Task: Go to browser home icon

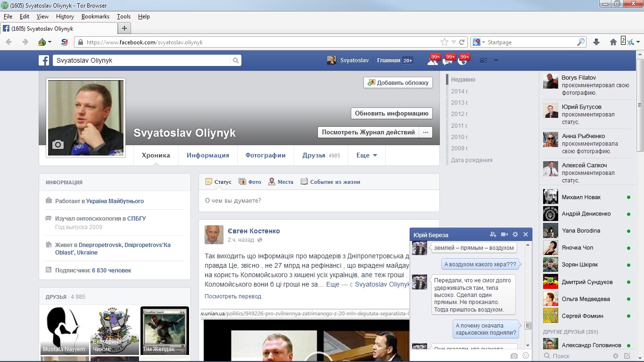Action: [613, 42]
